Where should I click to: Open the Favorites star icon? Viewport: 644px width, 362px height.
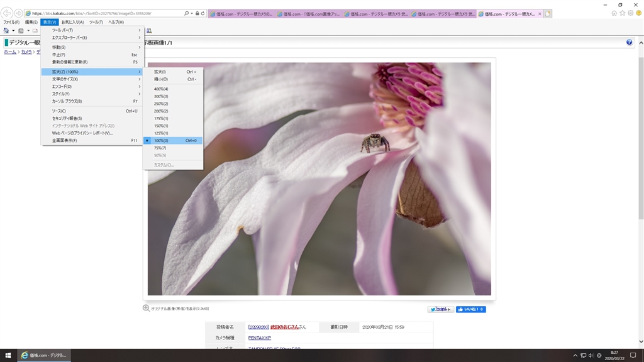tap(622, 13)
